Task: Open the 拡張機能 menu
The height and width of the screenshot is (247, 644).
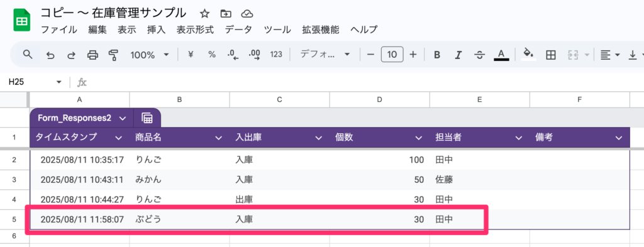Action: click(x=321, y=30)
